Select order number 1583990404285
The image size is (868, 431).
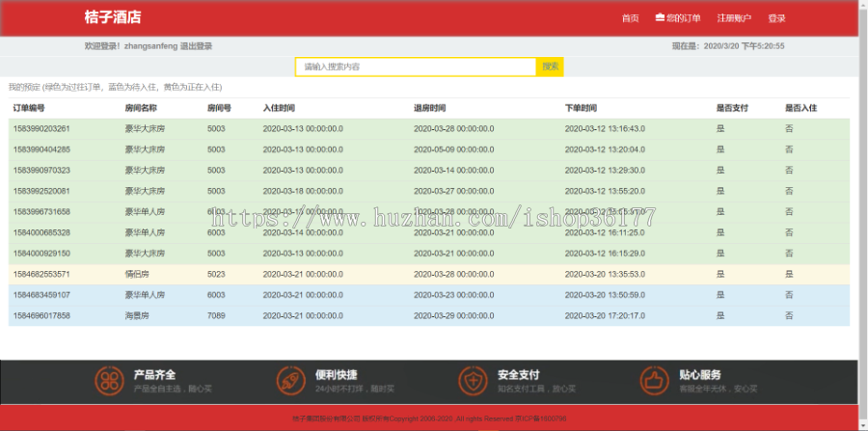pyautogui.click(x=41, y=149)
